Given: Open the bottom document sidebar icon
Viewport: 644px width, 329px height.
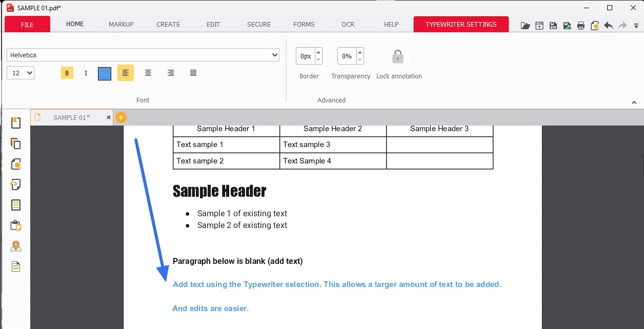Looking at the screenshot, I should pyautogui.click(x=16, y=266).
